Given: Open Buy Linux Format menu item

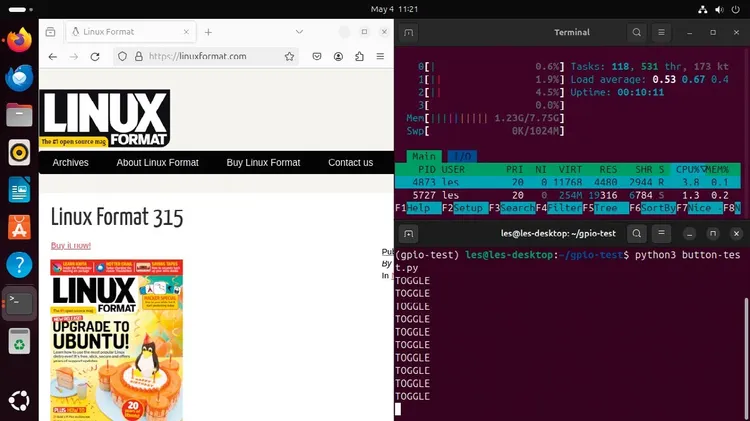Looking at the screenshot, I should pyautogui.click(x=263, y=163).
